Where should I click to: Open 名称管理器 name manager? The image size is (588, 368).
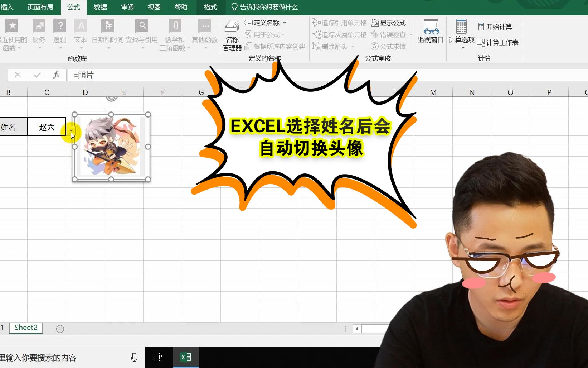click(x=232, y=36)
